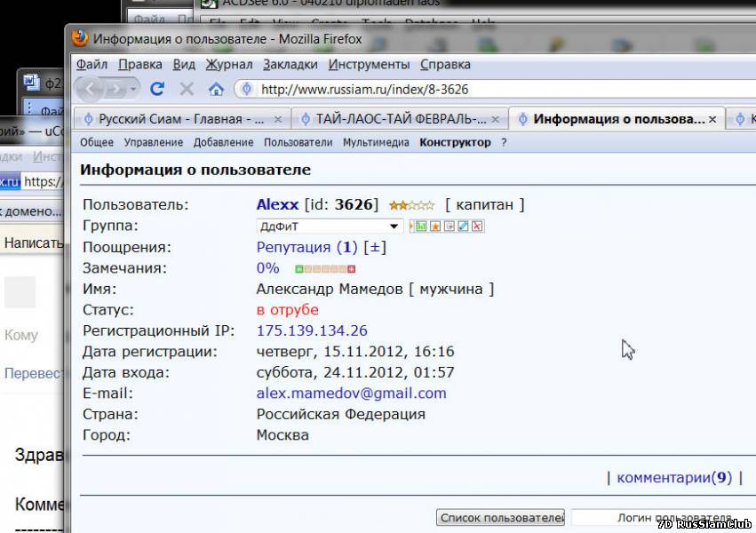
Task: Close the Информация о пользова... tab
Action: (712, 119)
